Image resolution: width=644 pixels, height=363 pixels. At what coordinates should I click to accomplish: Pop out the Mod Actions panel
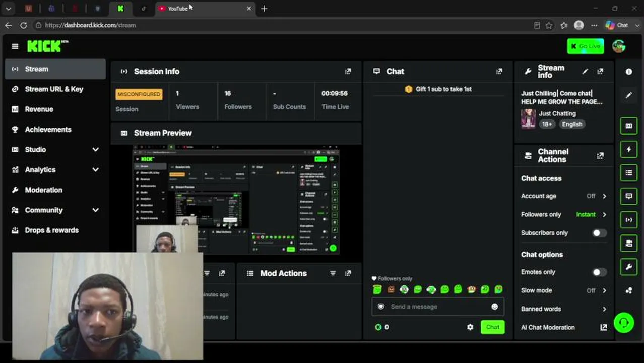[x=348, y=273]
